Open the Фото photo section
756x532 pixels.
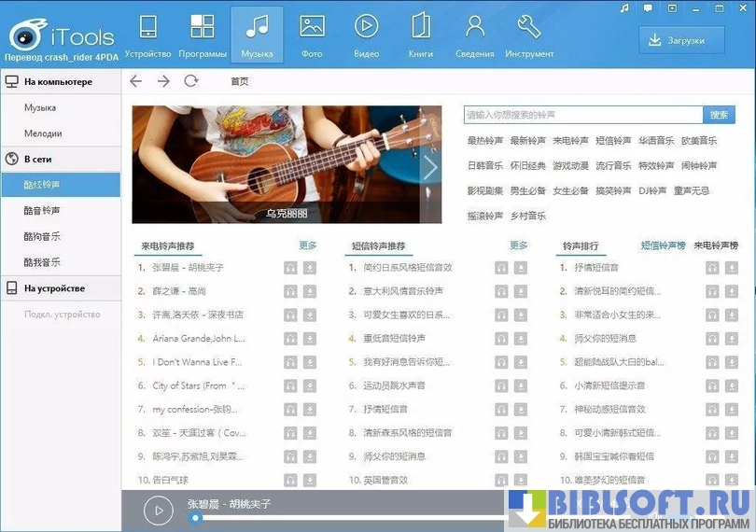tap(312, 35)
